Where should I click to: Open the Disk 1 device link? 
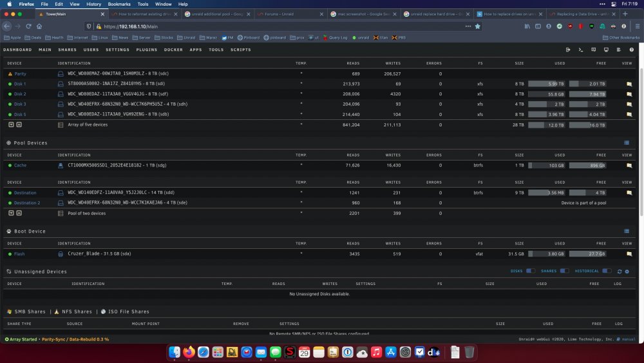20,84
